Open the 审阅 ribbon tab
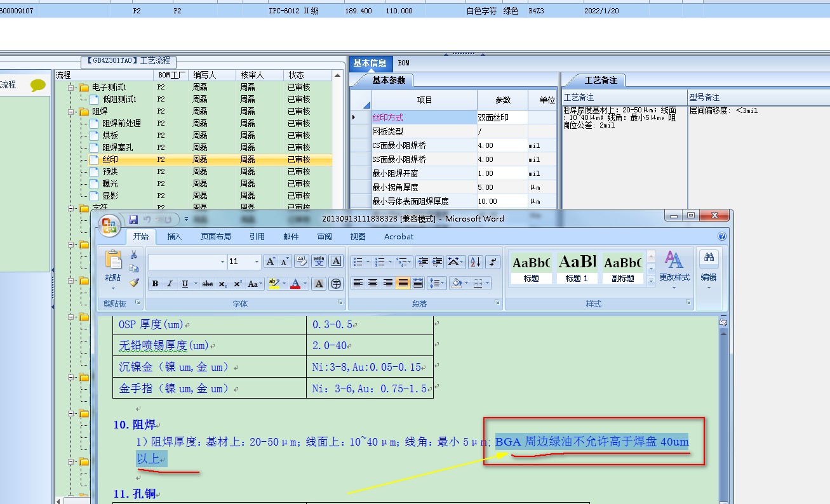This screenshot has height=504, width=830. [325, 237]
